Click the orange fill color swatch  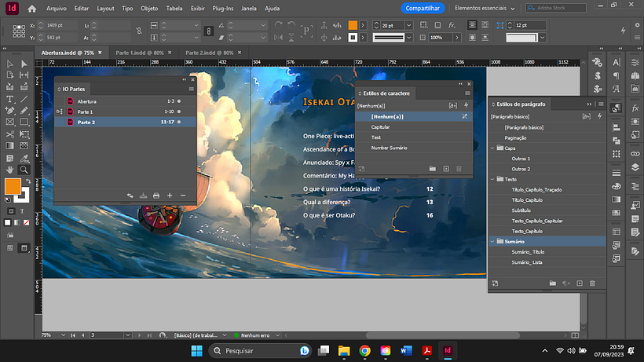coord(13,186)
